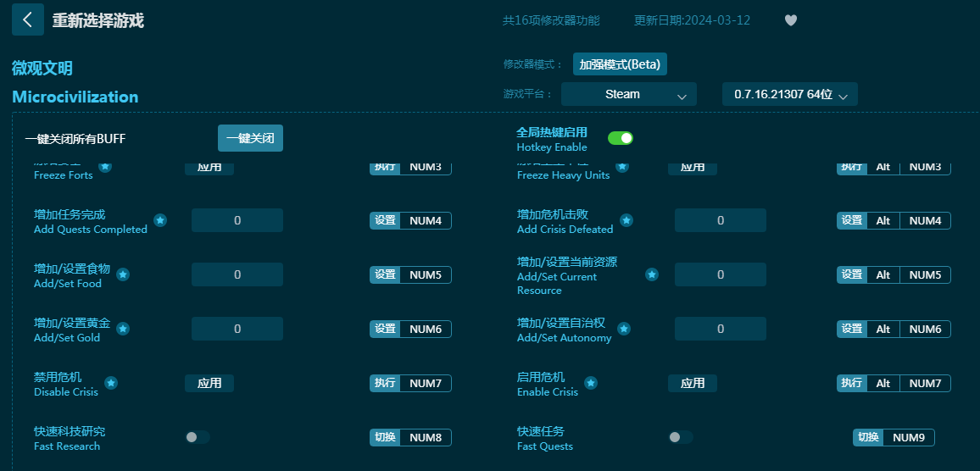980x471 pixels.
Task: Click the 执行 Alt NUM3 hotkey button
Action: pyautogui.click(x=894, y=168)
